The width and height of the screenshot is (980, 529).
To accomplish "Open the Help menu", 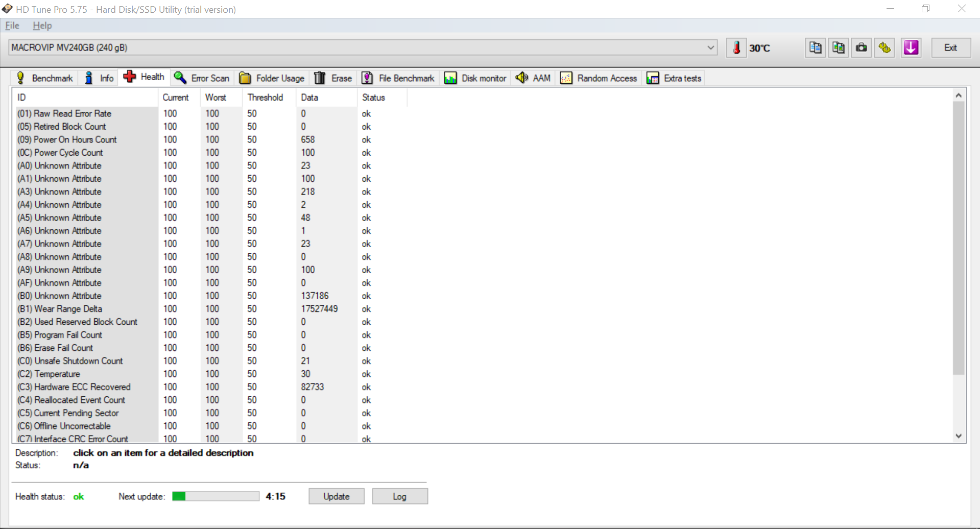I will pyautogui.click(x=42, y=26).
